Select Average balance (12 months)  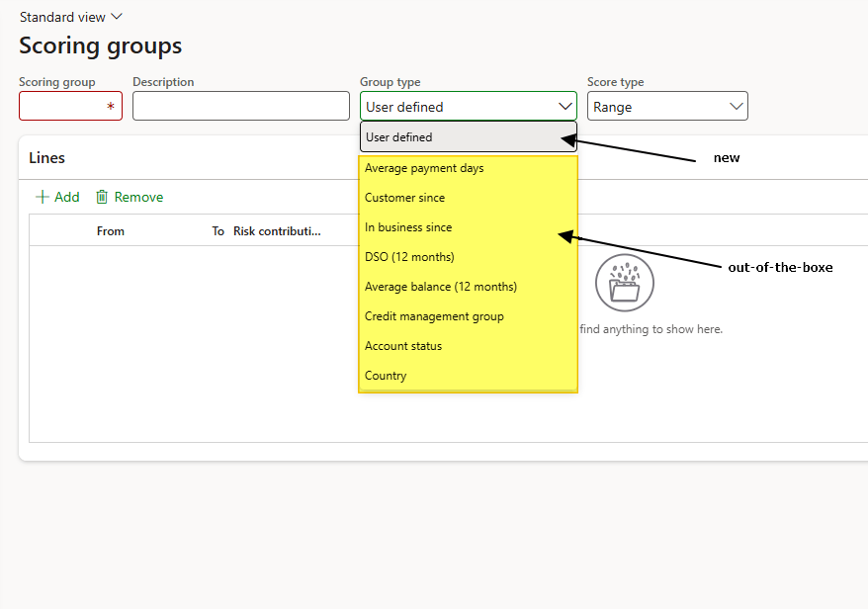click(x=441, y=287)
